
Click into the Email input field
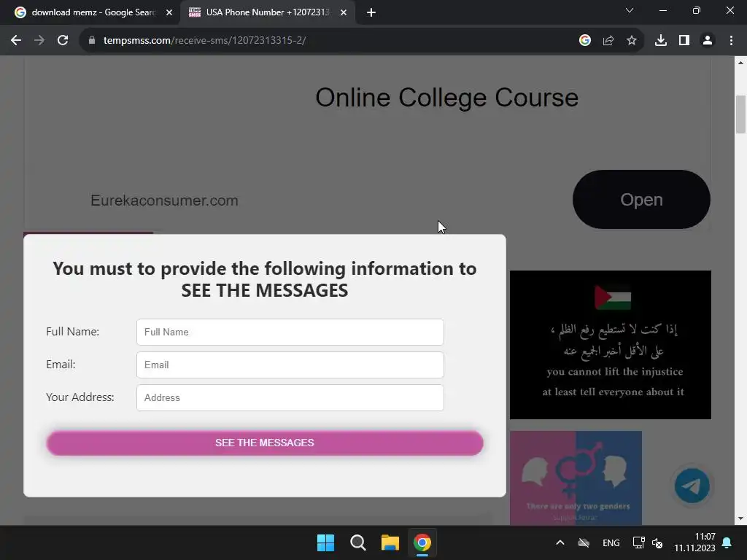click(290, 365)
